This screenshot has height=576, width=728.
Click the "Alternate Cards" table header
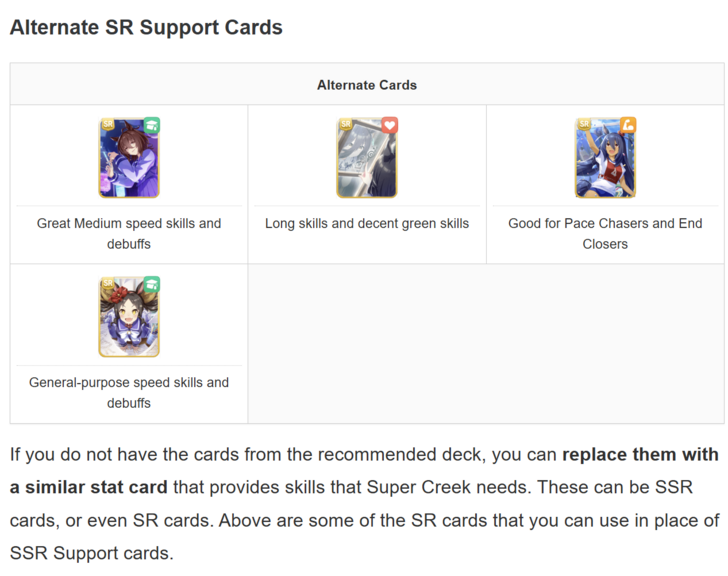pos(367,85)
